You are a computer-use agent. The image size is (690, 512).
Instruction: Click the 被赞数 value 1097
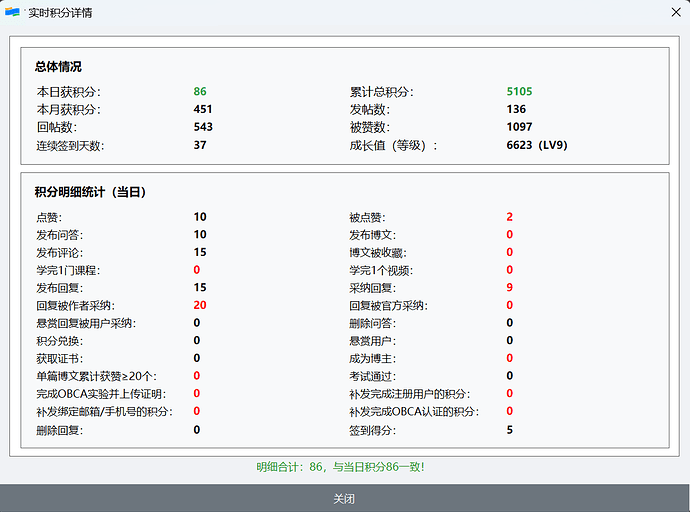point(519,127)
